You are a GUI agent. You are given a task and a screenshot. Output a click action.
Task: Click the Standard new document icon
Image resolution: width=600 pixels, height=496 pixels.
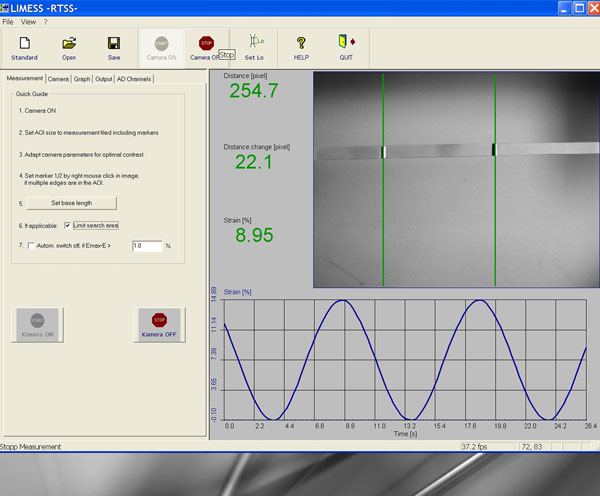[x=24, y=43]
